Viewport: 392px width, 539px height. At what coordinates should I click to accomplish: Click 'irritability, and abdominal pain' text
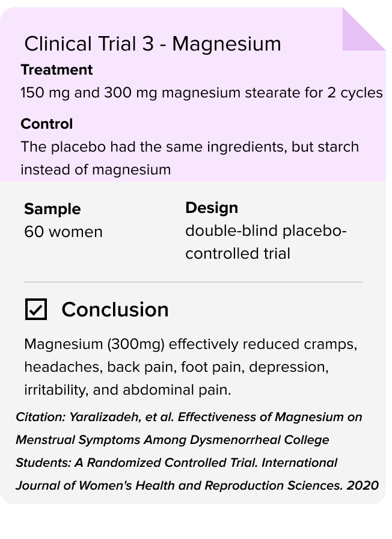coord(127,390)
